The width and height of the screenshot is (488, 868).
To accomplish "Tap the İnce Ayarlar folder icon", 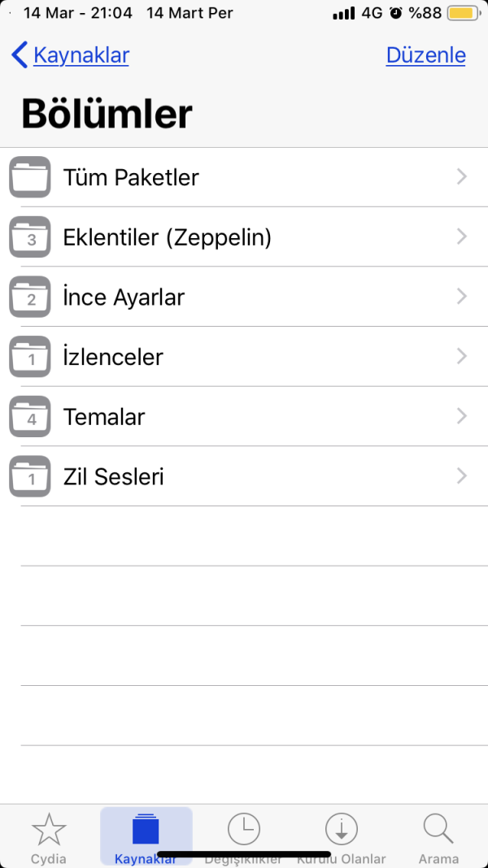I will [30, 297].
